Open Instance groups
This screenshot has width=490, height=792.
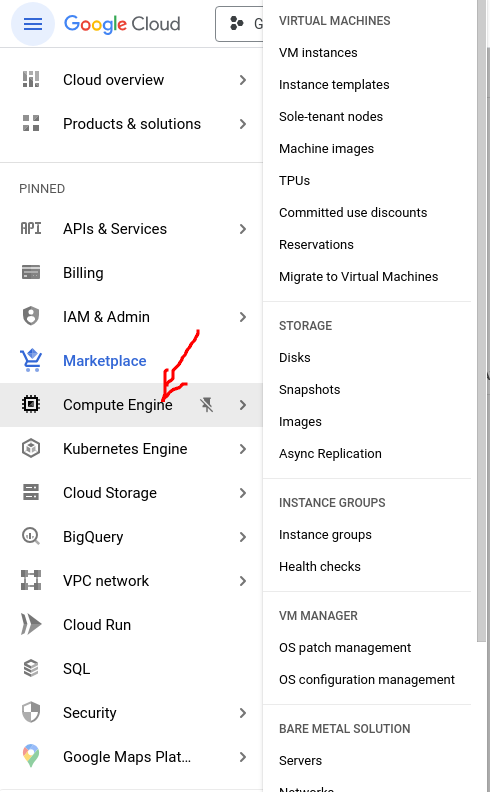coord(325,534)
